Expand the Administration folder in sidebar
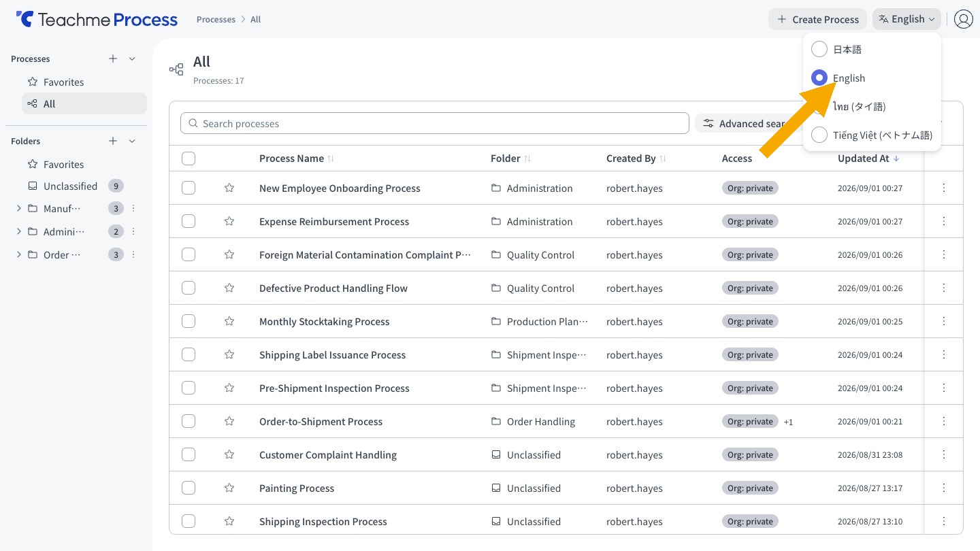This screenshot has width=980, height=551. 18,231
